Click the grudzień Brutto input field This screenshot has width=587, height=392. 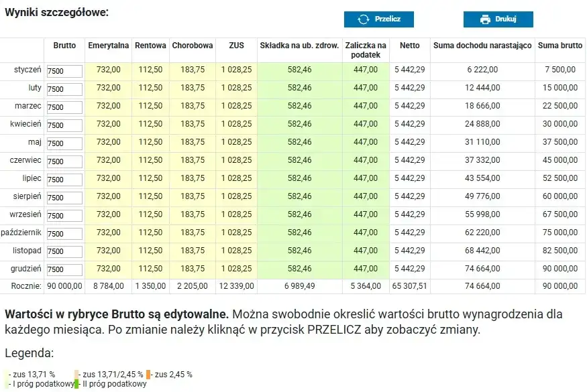64,269
